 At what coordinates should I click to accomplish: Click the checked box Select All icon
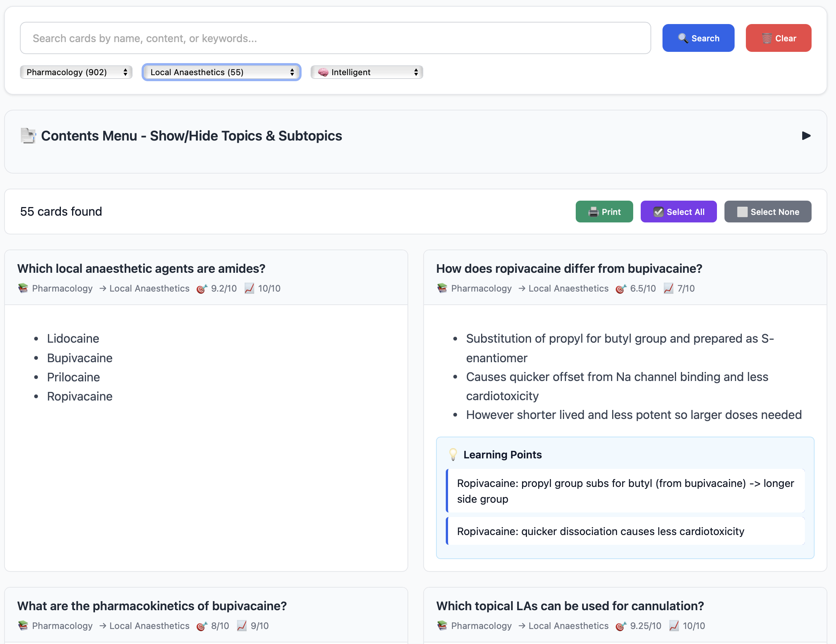[x=658, y=212]
